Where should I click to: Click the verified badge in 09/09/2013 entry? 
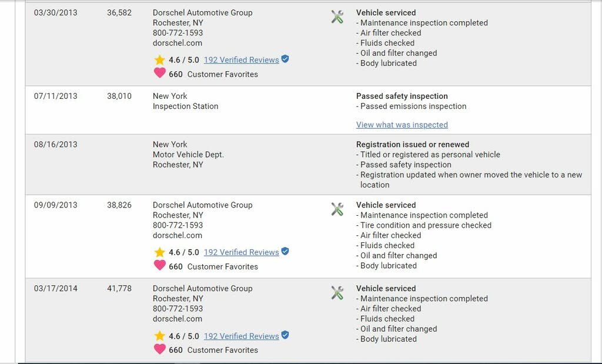coord(285,251)
